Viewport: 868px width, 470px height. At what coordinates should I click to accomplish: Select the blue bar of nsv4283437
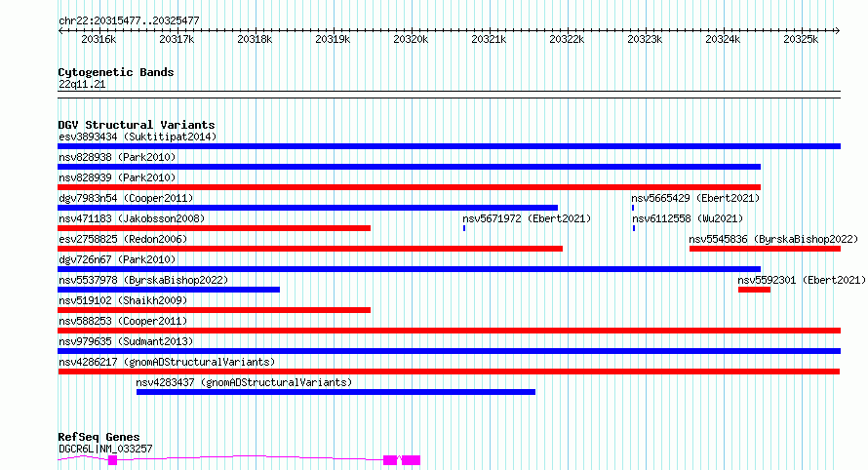click(336, 392)
